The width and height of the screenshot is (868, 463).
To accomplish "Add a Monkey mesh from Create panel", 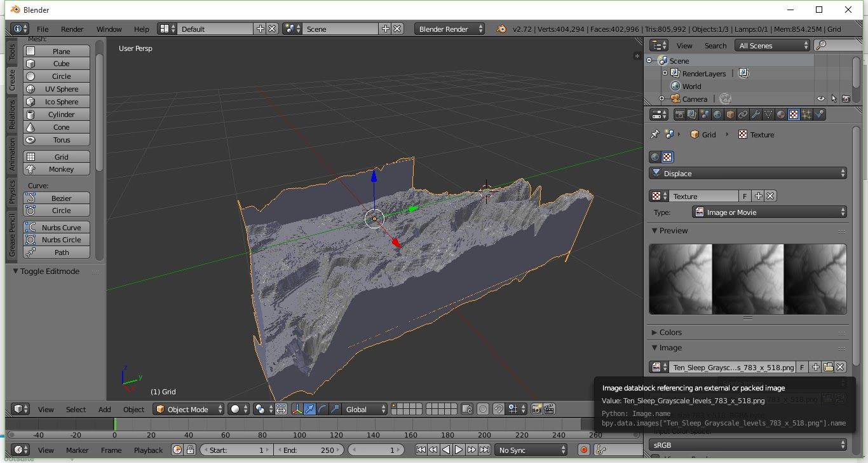I will tap(56, 169).
